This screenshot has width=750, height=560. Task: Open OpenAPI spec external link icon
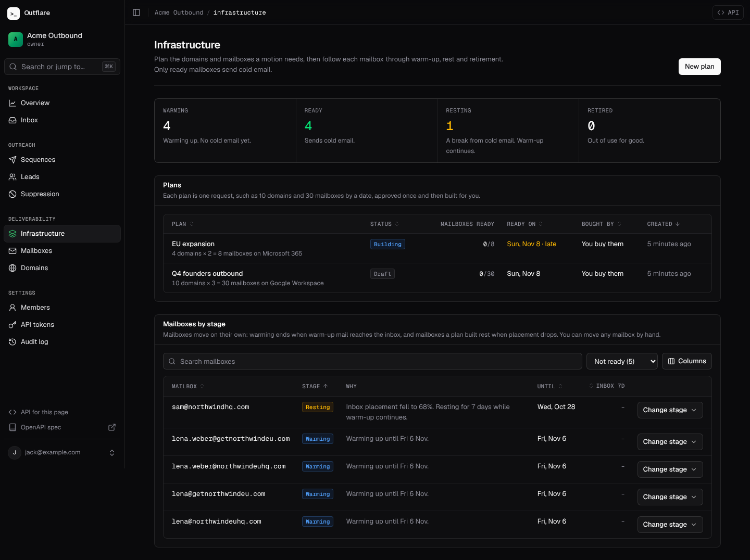112,427
